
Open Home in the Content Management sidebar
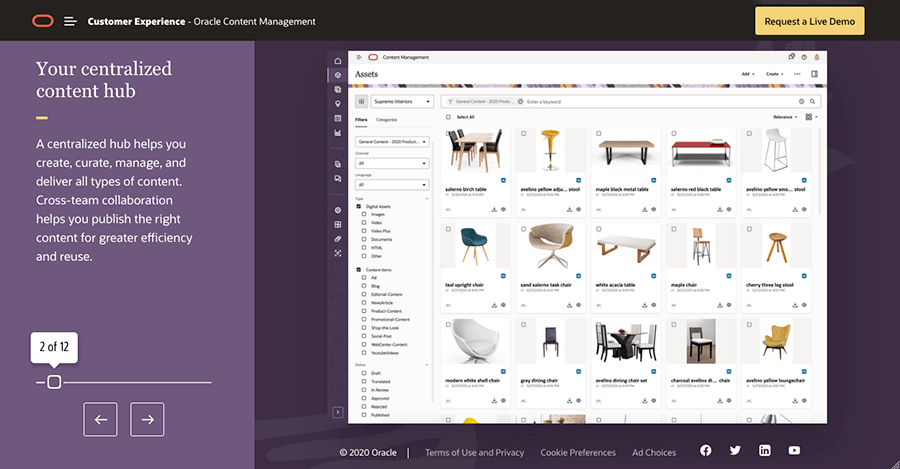point(338,61)
